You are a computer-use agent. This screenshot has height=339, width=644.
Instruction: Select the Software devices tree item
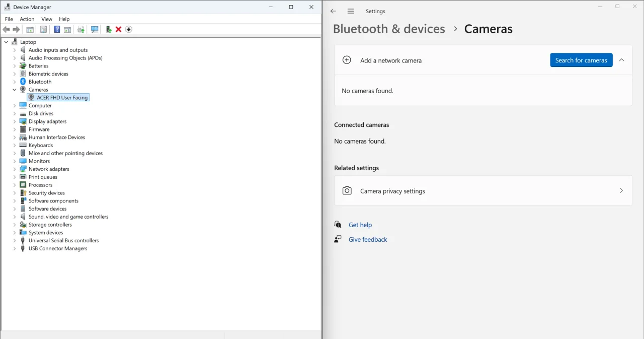pos(47,209)
